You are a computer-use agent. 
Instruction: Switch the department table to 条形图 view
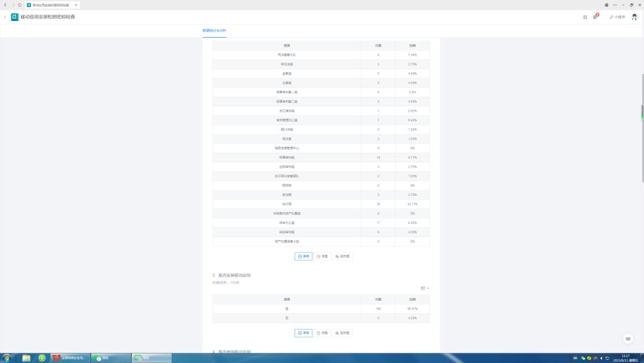342,256
